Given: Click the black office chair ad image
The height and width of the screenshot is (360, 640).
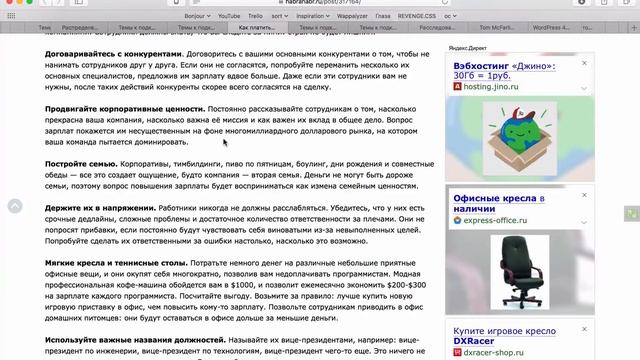Looking at the screenshot, I should (520, 272).
